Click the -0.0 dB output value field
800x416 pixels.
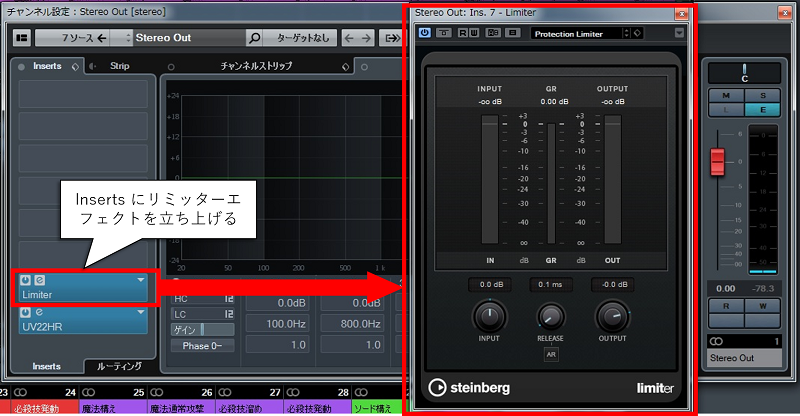tap(612, 284)
